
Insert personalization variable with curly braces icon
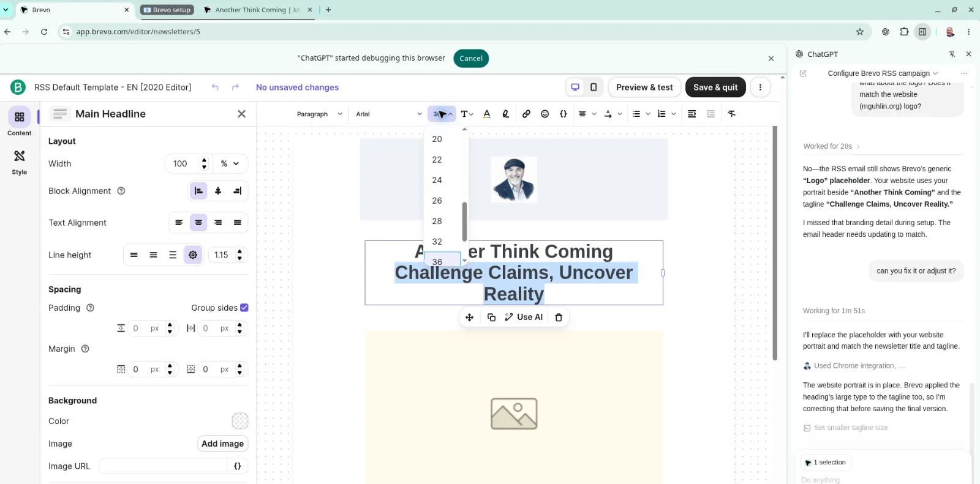tap(563, 114)
